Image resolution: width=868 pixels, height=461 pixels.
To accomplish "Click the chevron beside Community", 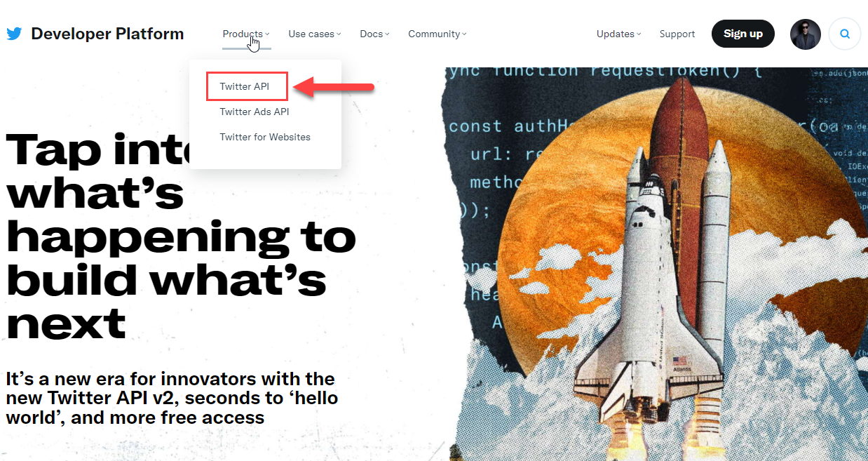I will [464, 34].
